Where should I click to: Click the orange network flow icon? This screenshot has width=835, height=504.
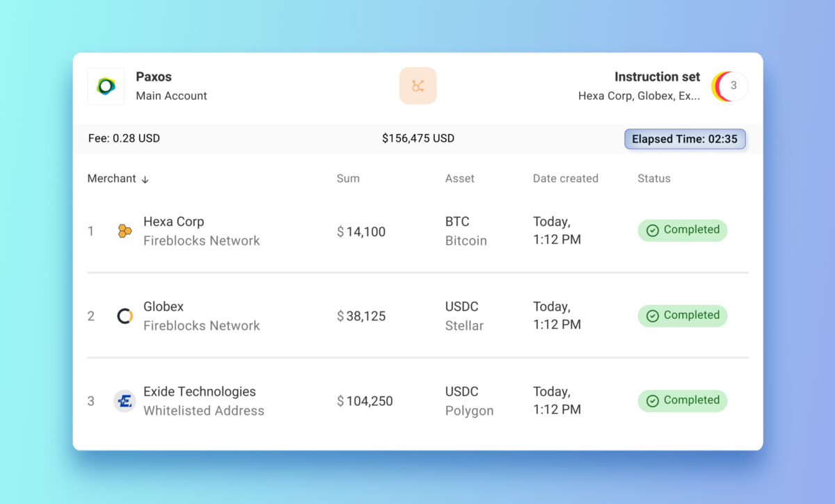click(418, 86)
